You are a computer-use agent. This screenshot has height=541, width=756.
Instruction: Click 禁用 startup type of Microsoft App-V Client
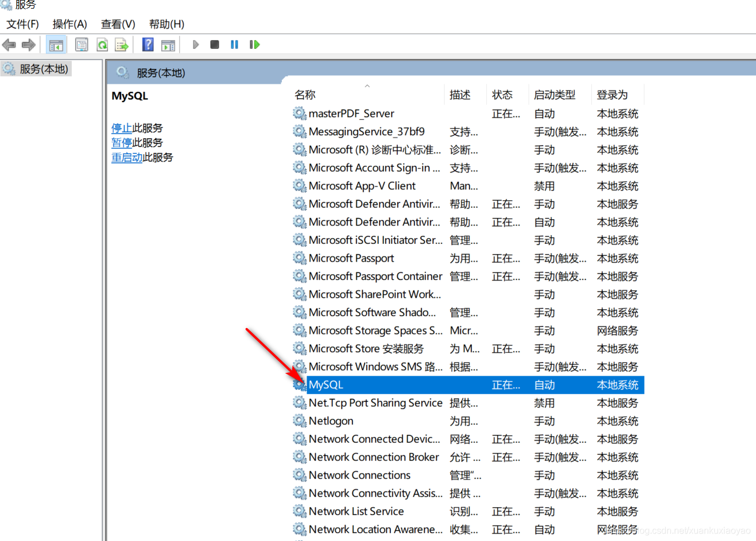point(544,186)
